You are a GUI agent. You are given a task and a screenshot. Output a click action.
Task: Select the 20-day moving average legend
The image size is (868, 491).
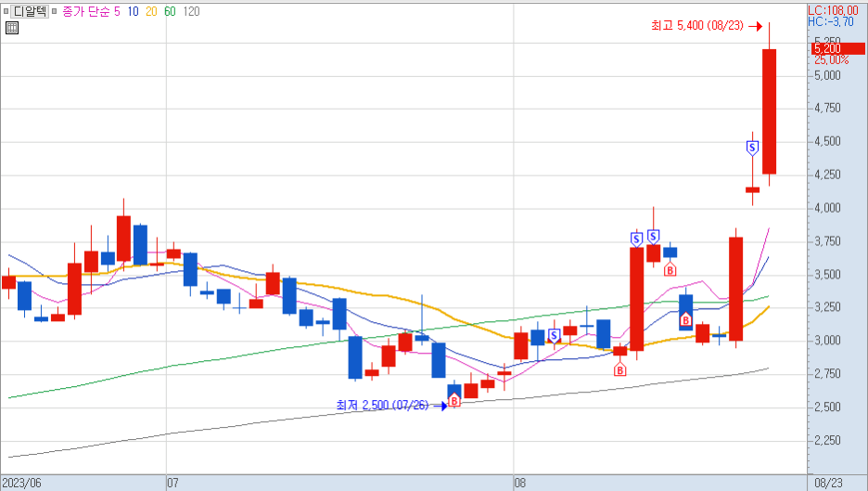point(151,11)
